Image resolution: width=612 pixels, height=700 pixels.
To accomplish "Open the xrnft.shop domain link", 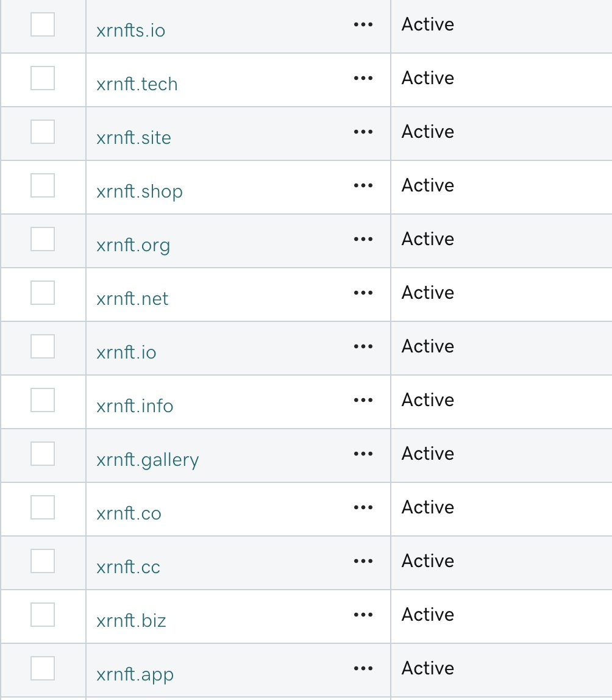I will pyautogui.click(x=140, y=192).
